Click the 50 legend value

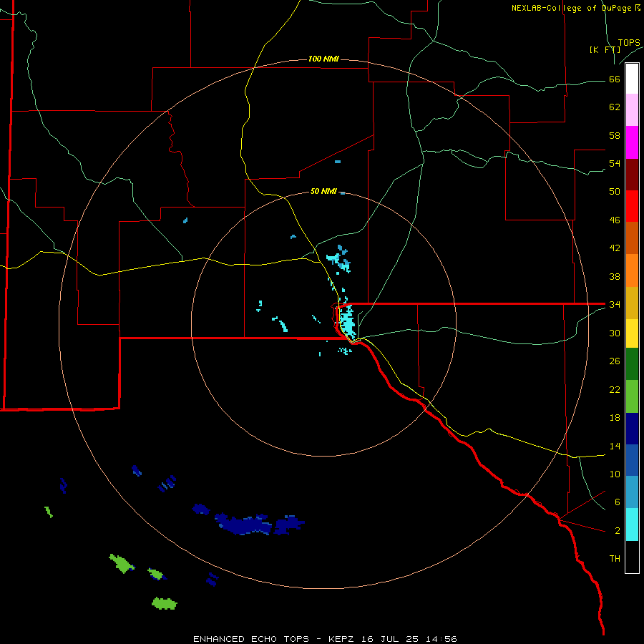pyautogui.click(x=615, y=191)
